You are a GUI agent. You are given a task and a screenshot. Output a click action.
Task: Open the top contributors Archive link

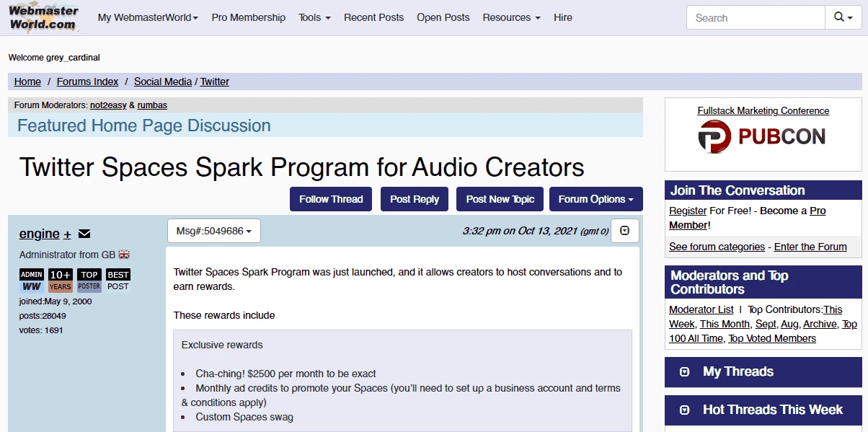pos(820,324)
